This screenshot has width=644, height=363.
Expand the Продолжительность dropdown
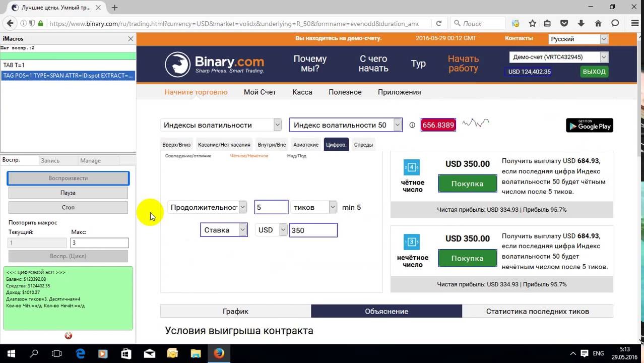[x=207, y=207]
